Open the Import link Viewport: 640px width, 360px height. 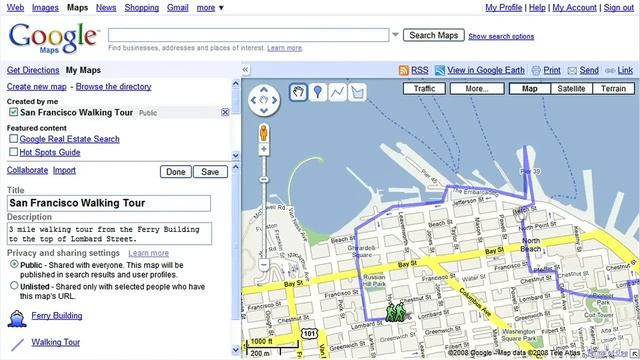(64, 170)
